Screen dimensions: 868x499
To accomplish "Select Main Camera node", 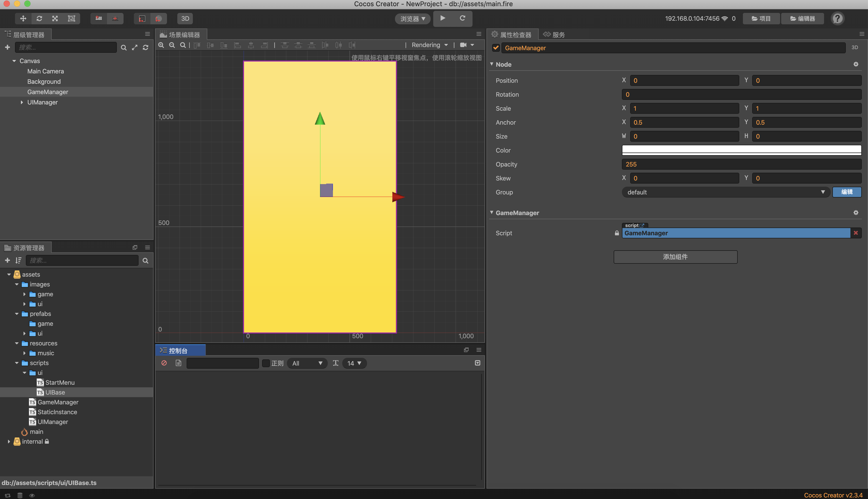I will click(45, 71).
